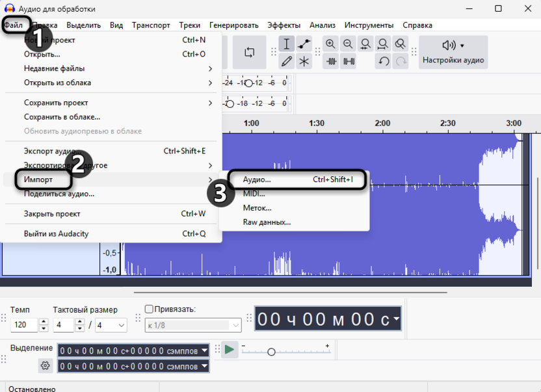Fit selection to width zoom icon
Screen dimensions: 541x392
tap(365, 44)
